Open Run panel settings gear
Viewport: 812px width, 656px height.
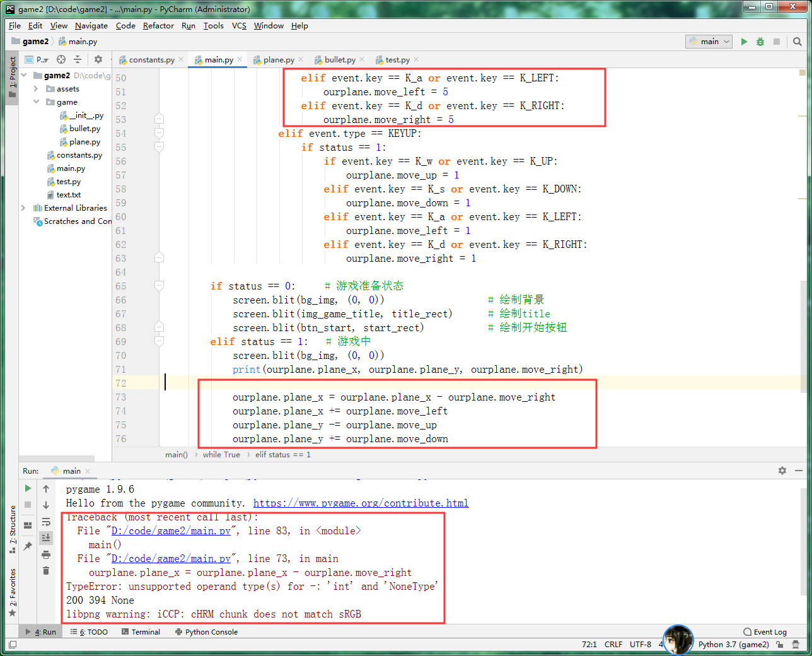[x=782, y=471]
